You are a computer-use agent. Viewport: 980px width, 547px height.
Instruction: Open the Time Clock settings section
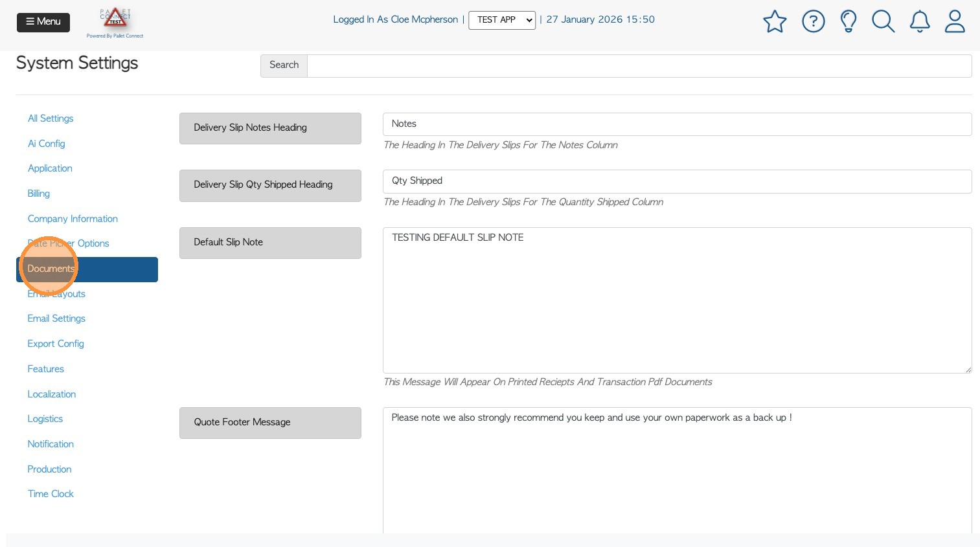click(x=51, y=494)
